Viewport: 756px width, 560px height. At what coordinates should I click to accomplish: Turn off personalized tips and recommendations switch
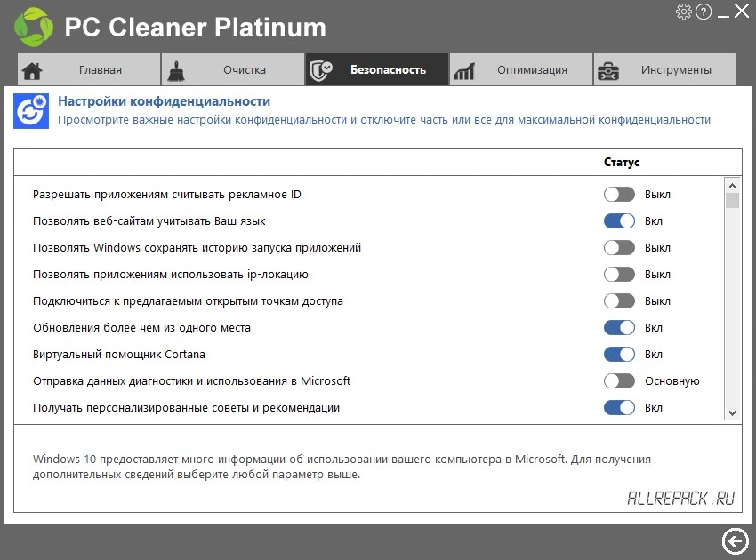pyautogui.click(x=619, y=408)
